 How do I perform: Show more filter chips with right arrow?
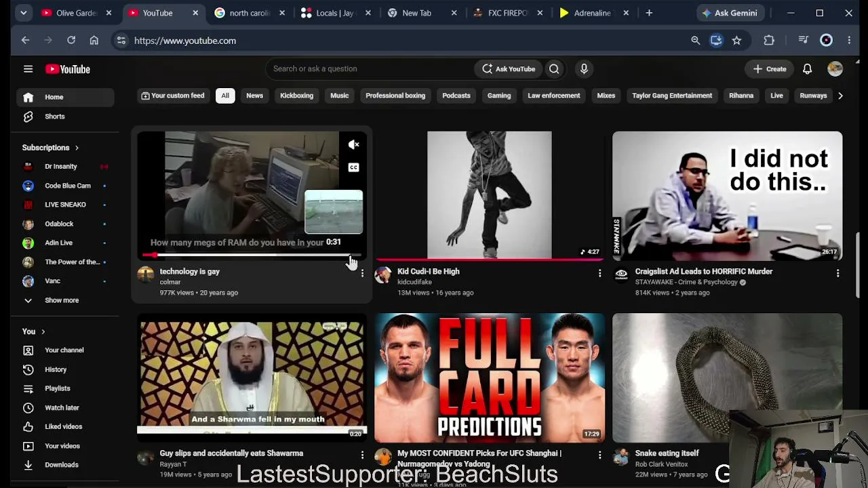coord(840,96)
